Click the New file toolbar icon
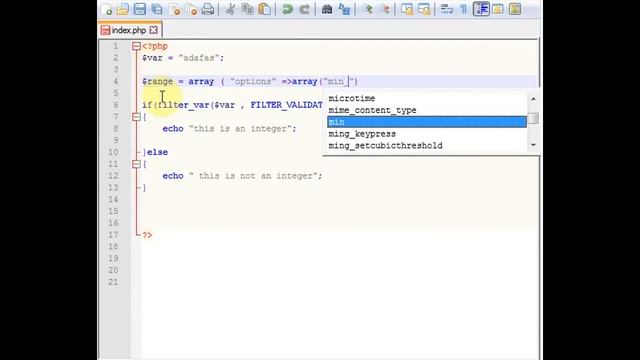The height and width of the screenshot is (360, 640). point(106,9)
